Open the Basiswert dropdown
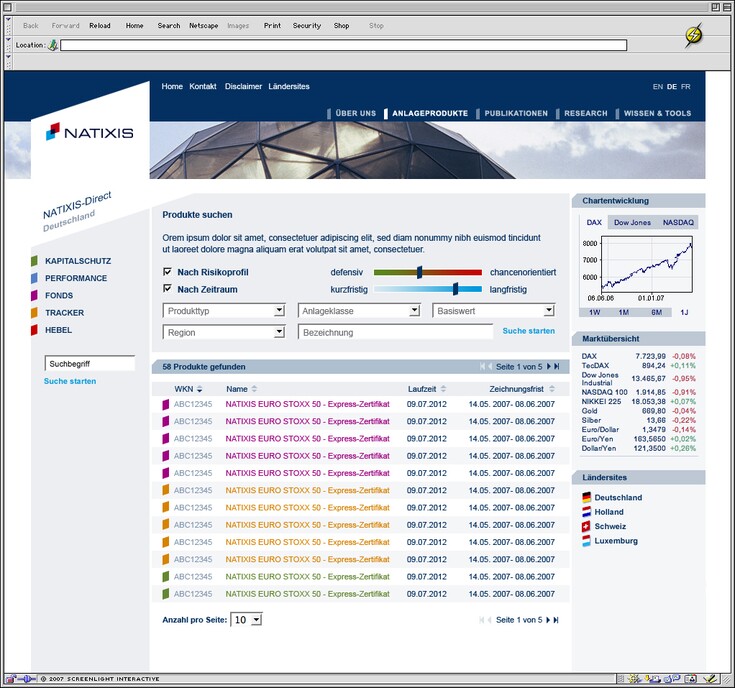The width and height of the screenshot is (735, 688). click(x=494, y=310)
